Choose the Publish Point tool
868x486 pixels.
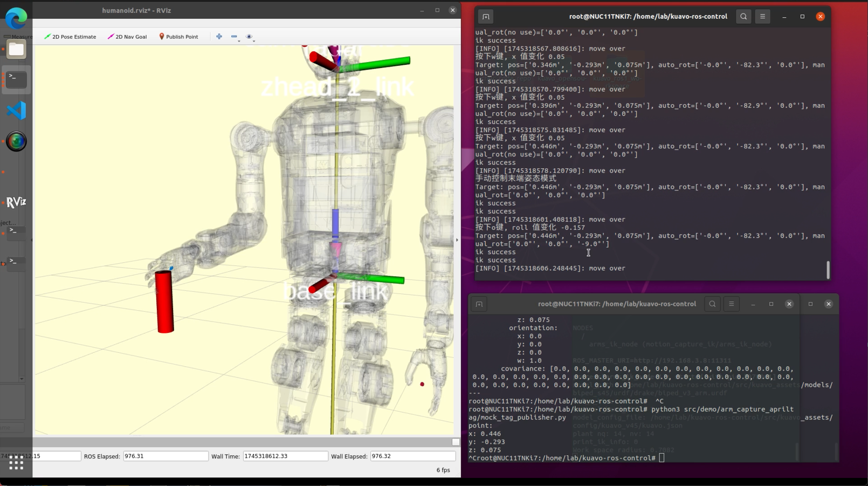pos(178,37)
